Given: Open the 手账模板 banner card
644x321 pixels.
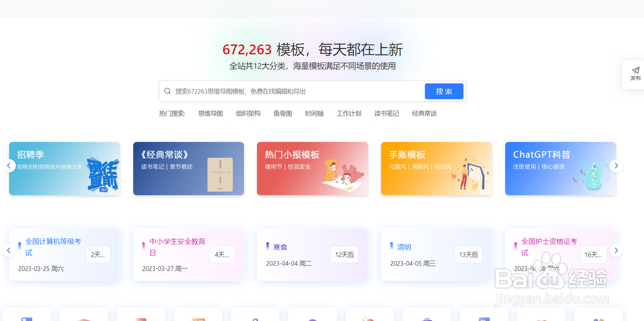Looking at the screenshot, I should click(437, 169).
